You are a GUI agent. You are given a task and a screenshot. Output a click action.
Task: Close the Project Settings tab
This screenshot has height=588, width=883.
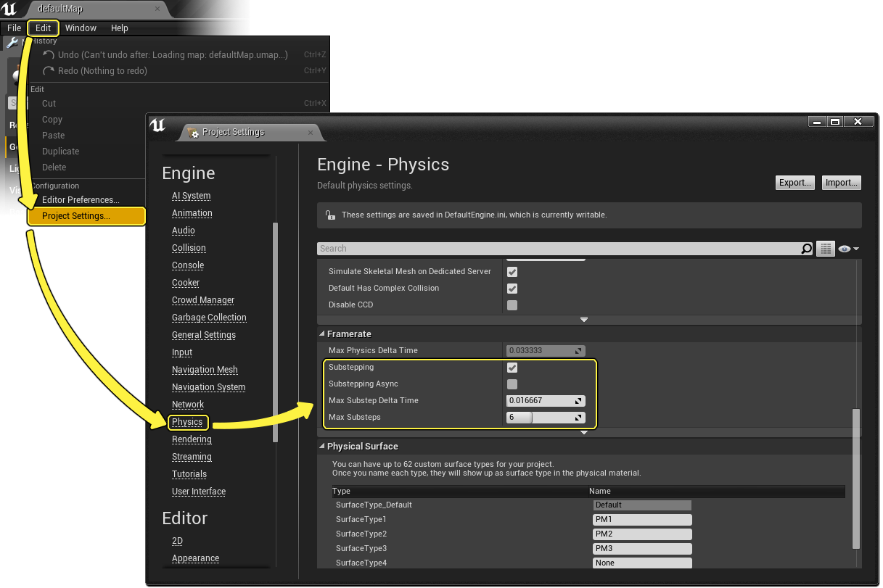(311, 132)
